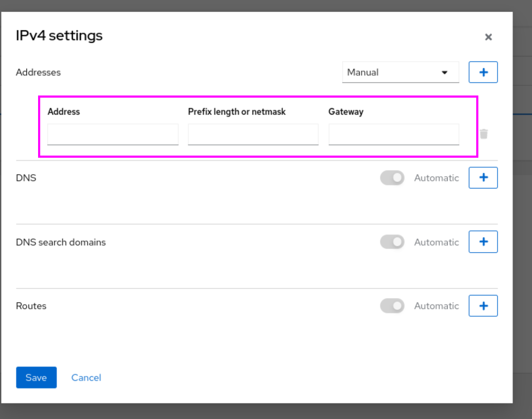Add a DNS search domain entry

[483, 242]
